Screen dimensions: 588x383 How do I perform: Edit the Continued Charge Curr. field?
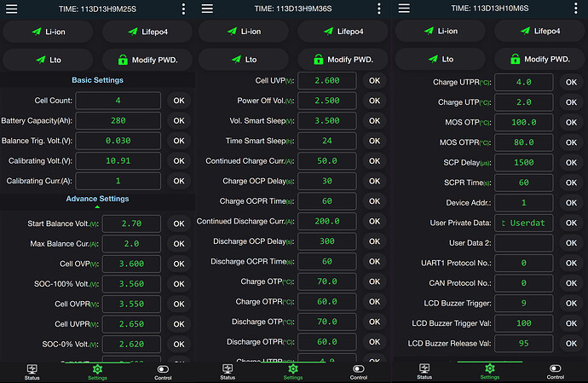327,161
